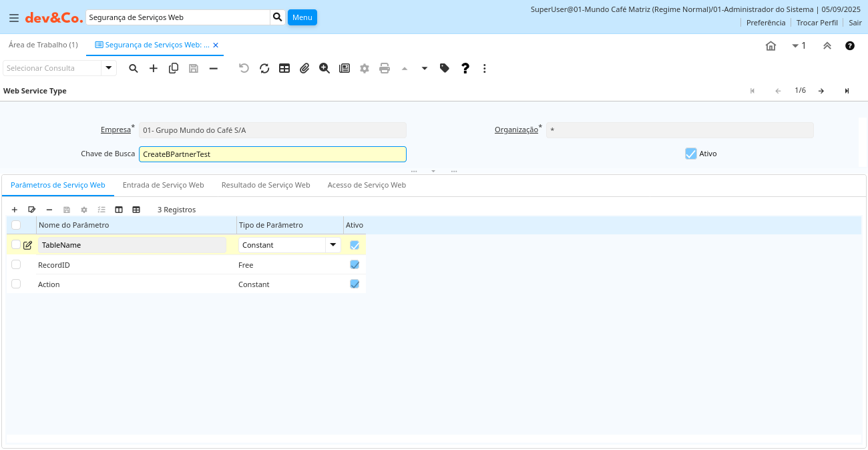The height and width of the screenshot is (450, 868).
Task: Open the Acesso de Serviço Web tab
Action: tap(367, 185)
